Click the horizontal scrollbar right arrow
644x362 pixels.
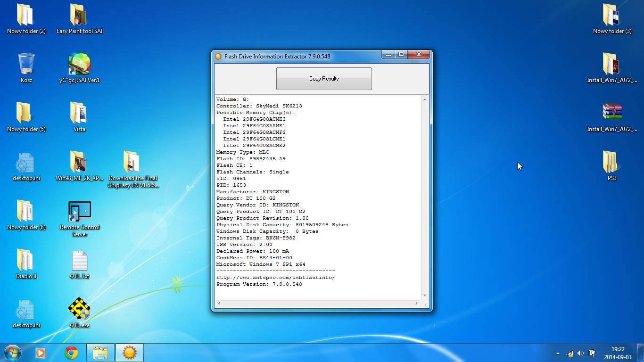[x=416, y=304]
